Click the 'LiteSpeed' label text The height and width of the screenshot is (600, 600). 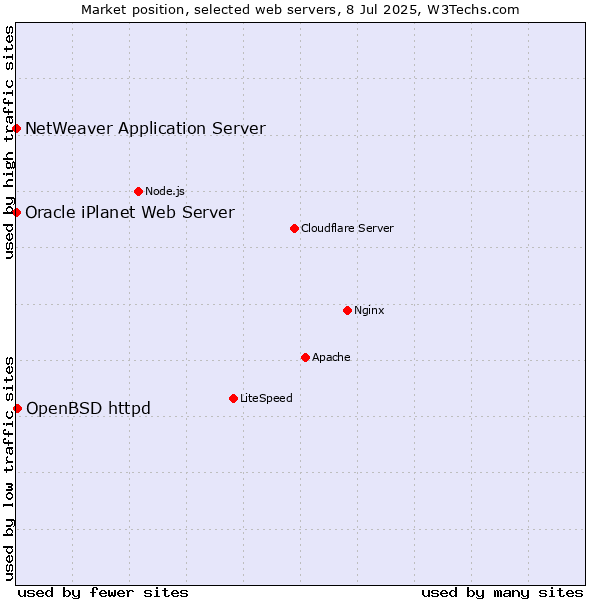(x=266, y=398)
